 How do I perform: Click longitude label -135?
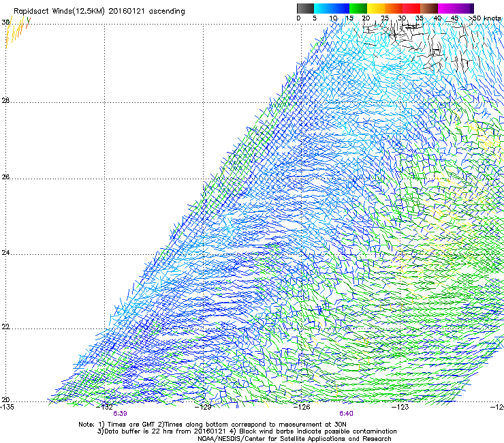coord(7,407)
